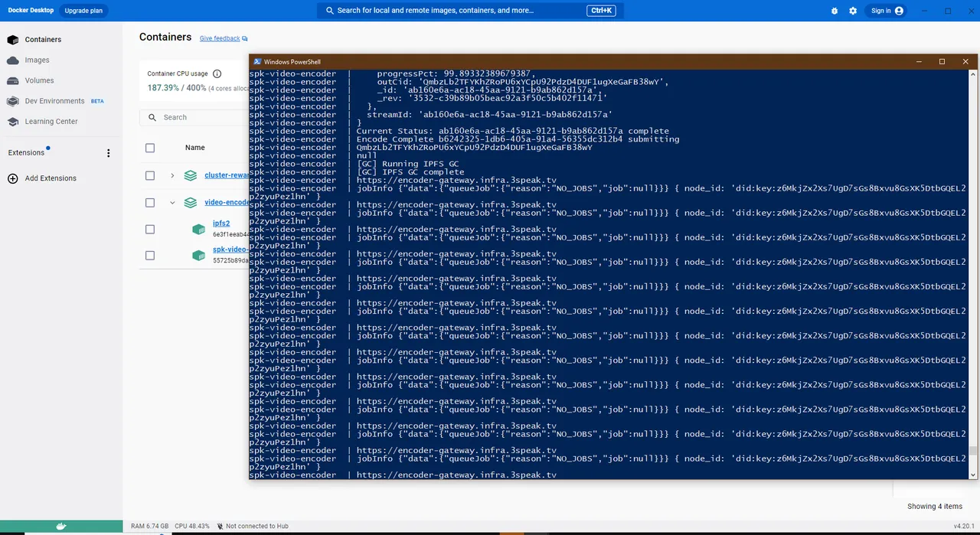This screenshot has height=535, width=980.
Task: Click the Sign in button
Action: (887, 11)
